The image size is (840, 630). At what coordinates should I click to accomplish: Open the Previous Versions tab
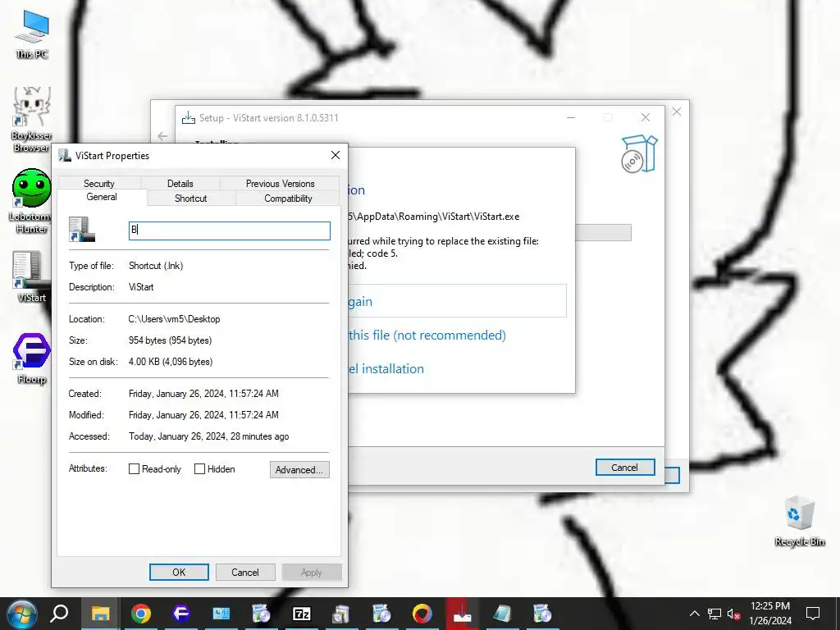point(281,183)
